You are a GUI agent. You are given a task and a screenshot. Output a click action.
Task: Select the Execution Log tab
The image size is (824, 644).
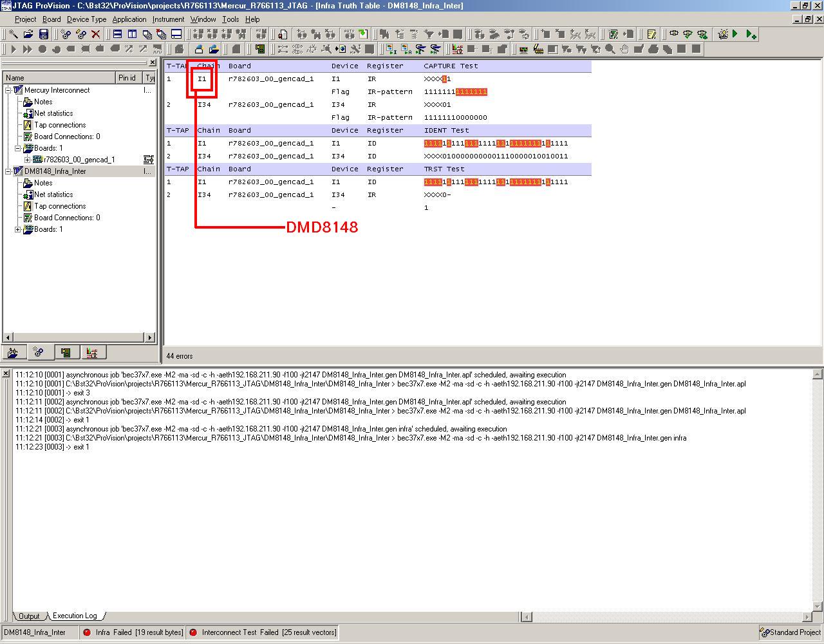tap(75, 616)
